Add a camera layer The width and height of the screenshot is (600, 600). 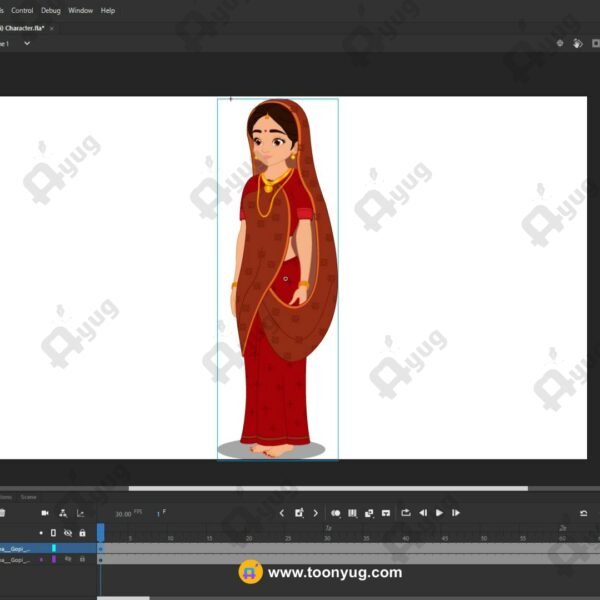[x=45, y=513]
